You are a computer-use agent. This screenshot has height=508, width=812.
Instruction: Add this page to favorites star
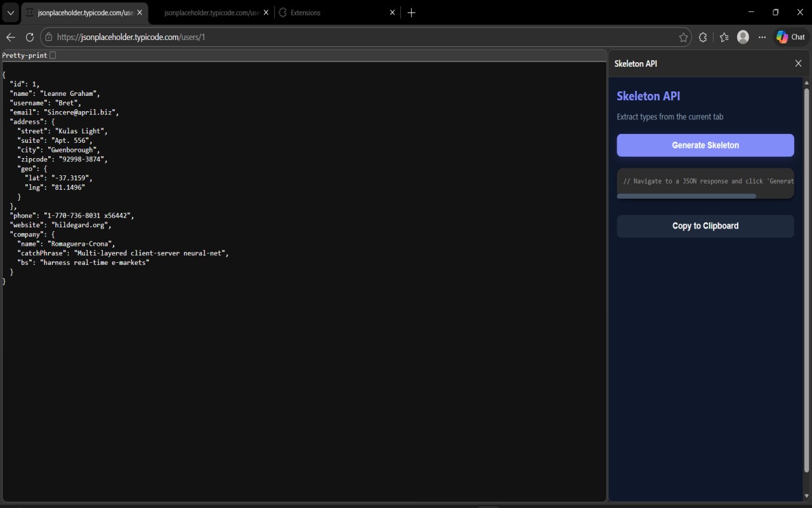[x=683, y=37]
